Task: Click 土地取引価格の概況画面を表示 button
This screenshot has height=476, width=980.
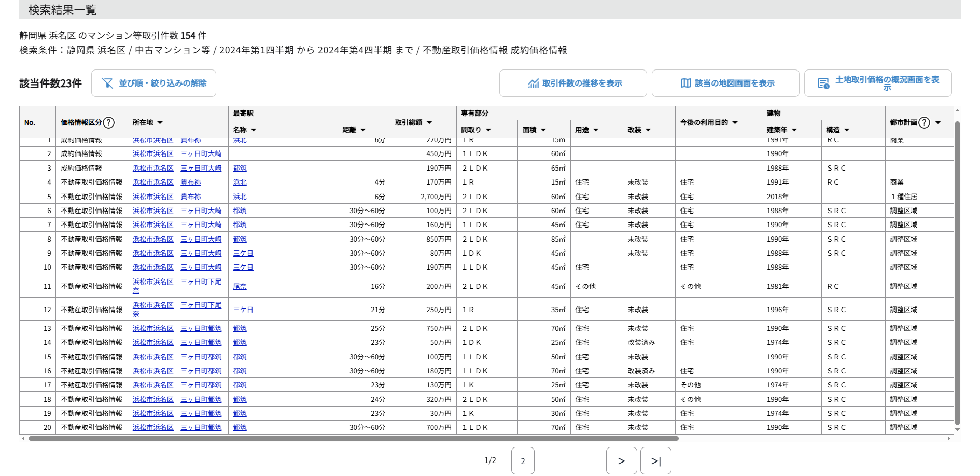Action: 878,83
